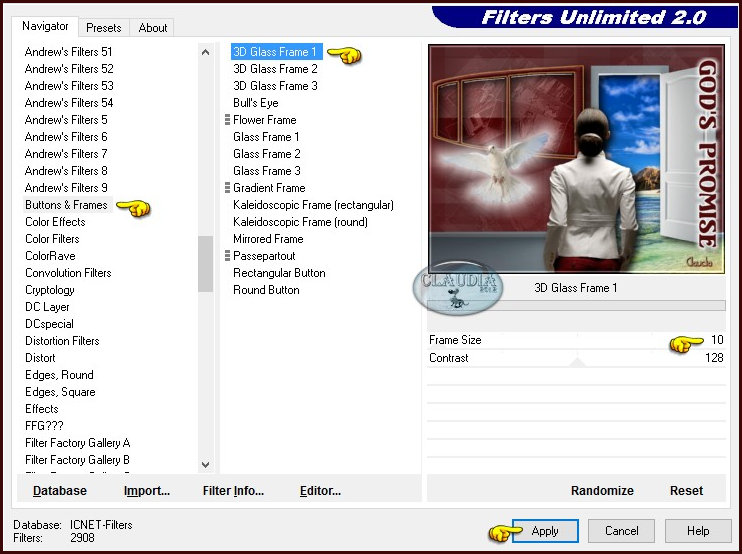This screenshot has width=742, height=554.
Task: Cancel the Filters Unlimited dialog
Action: [x=621, y=531]
